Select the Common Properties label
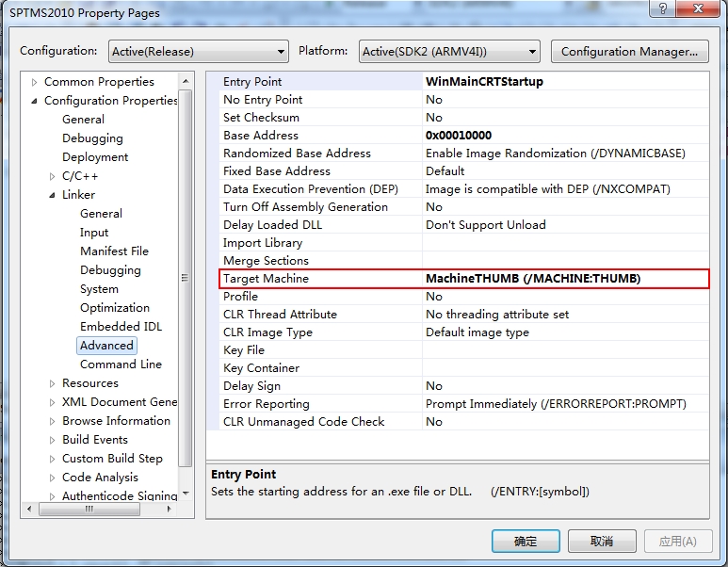Image resolution: width=728 pixels, height=567 pixels. [x=99, y=82]
